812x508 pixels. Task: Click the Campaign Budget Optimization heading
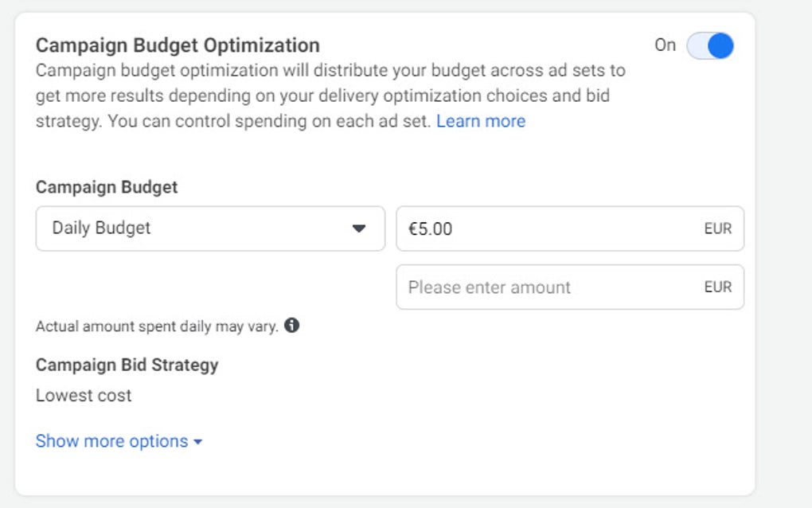coord(178,45)
